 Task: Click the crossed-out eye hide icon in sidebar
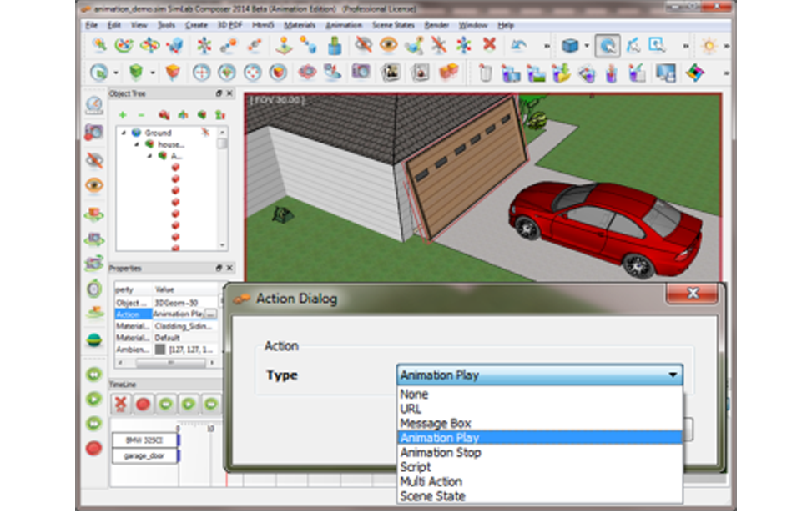pyautogui.click(x=94, y=159)
